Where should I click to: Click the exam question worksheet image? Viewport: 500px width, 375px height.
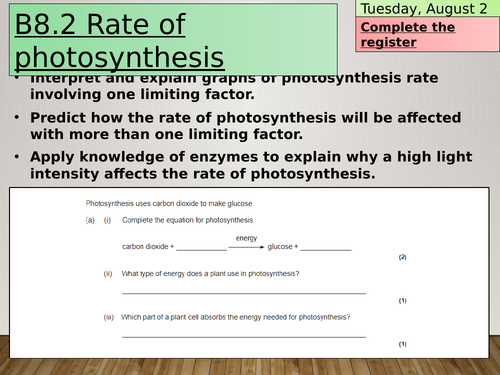(x=249, y=273)
